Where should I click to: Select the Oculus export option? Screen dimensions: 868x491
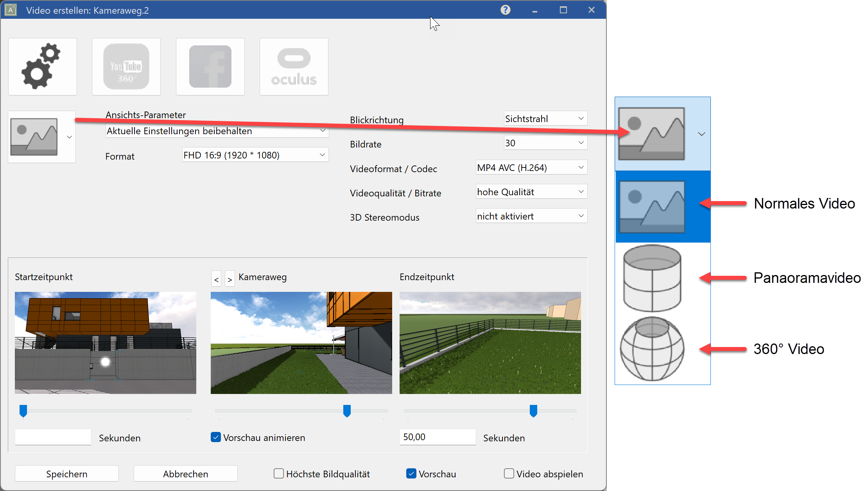pos(294,66)
